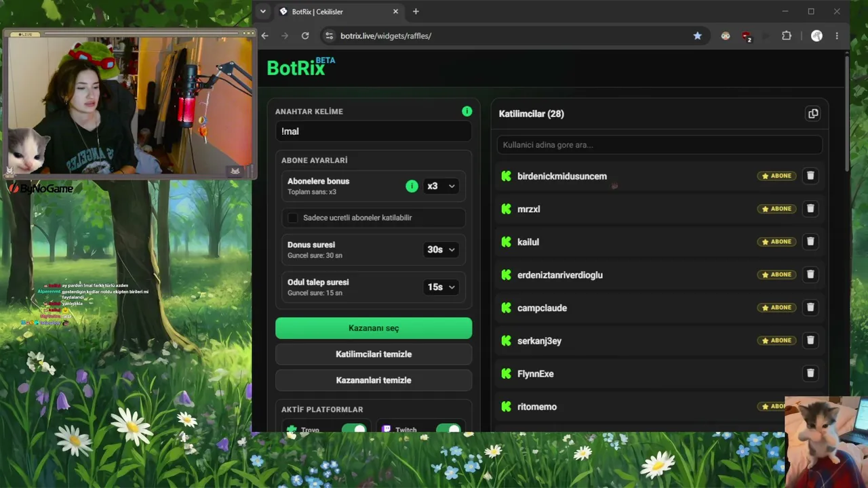Select participant name serkanj3ey
This screenshot has height=488, width=868.
tap(539, 341)
